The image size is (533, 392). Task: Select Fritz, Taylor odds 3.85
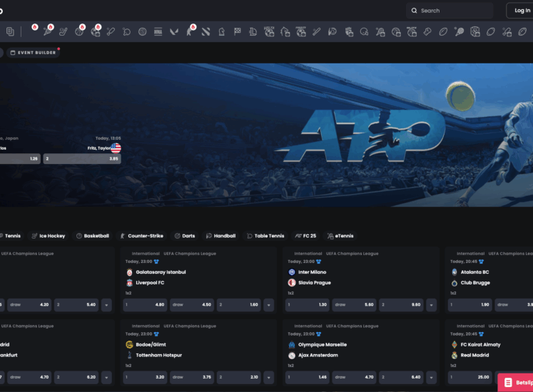coord(82,159)
